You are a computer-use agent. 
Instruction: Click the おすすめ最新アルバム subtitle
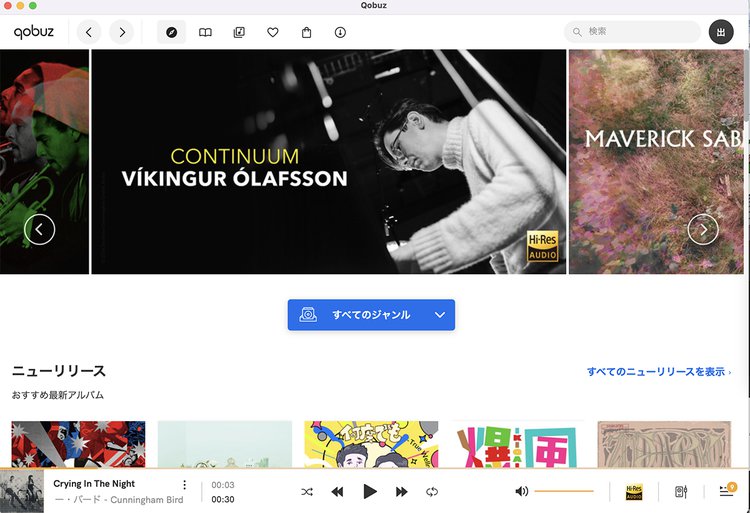tap(57, 395)
